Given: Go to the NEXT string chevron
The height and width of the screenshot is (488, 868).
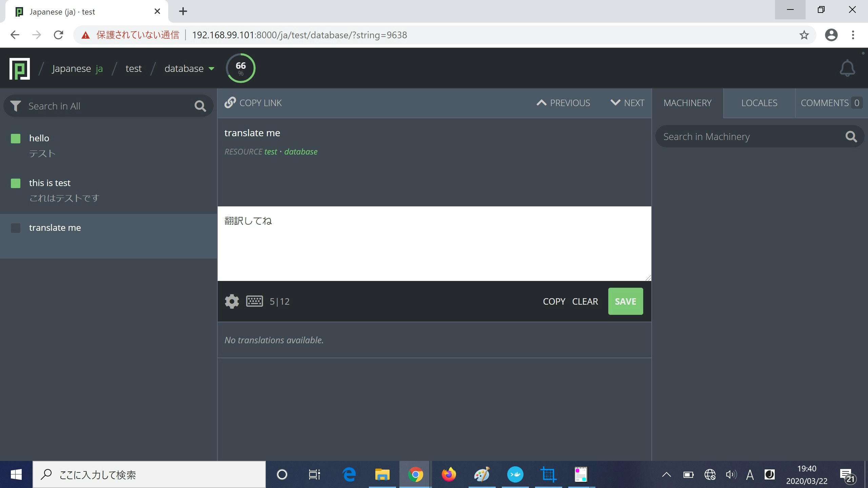Looking at the screenshot, I should tap(615, 102).
